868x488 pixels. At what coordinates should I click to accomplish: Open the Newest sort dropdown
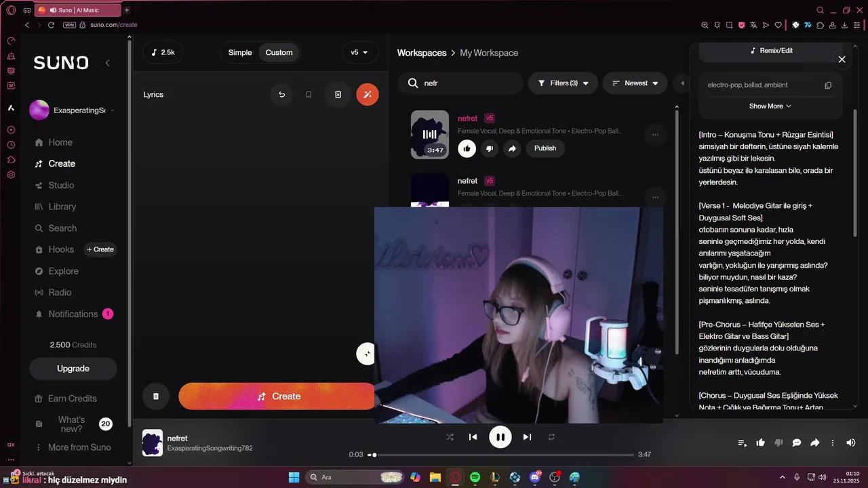point(635,83)
